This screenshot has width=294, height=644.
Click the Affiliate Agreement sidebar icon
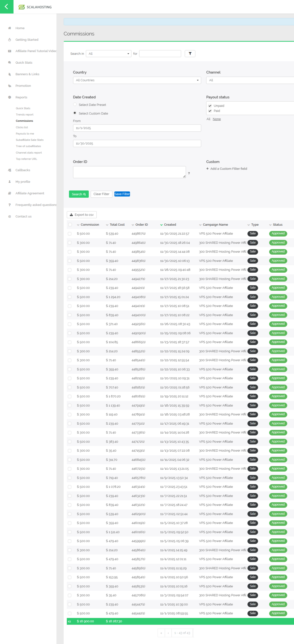pyautogui.click(x=10, y=193)
